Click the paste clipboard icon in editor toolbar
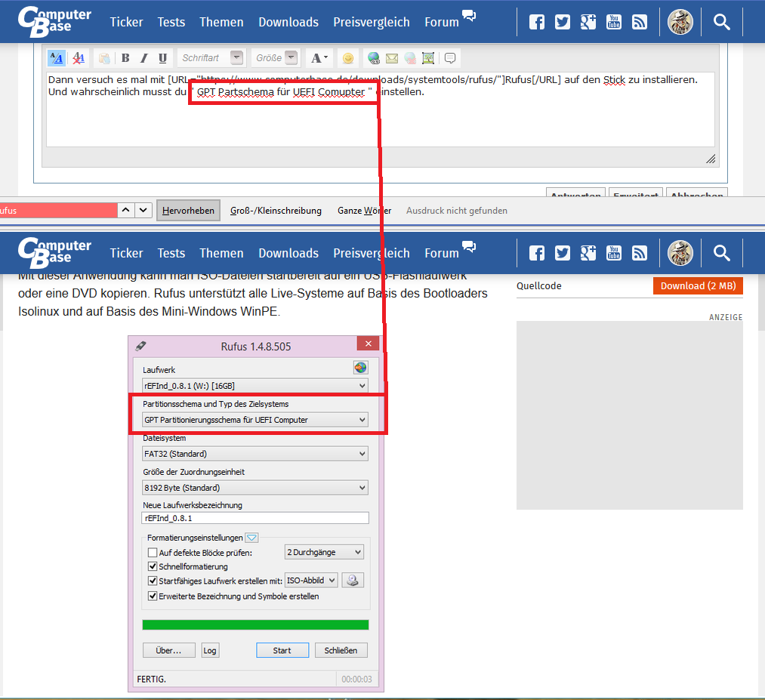The image size is (765, 700). click(104, 59)
